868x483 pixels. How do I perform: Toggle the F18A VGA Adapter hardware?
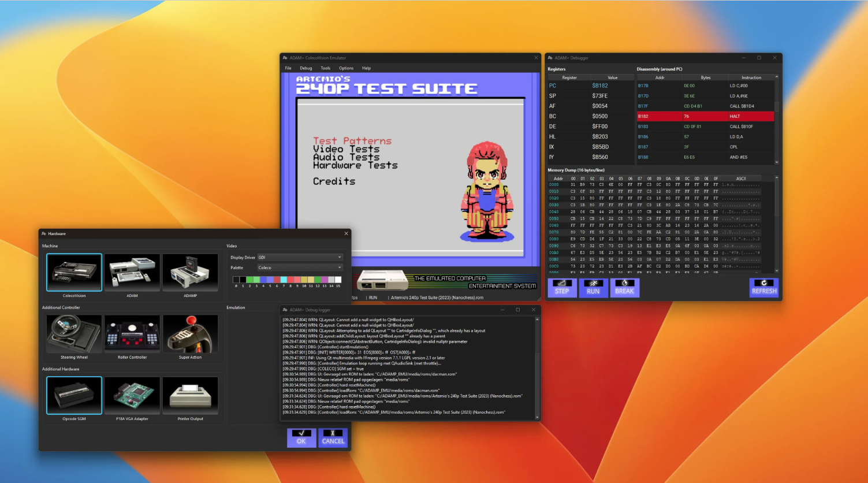coord(132,395)
